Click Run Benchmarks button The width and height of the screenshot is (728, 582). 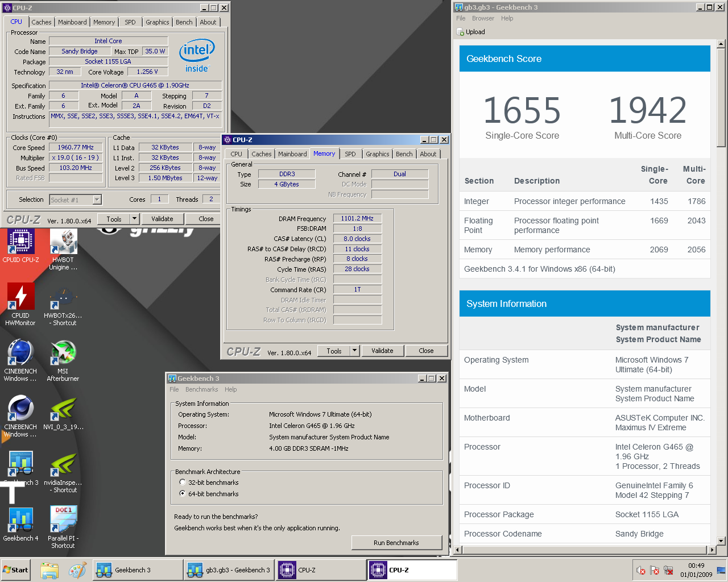pyautogui.click(x=396, y=543)
